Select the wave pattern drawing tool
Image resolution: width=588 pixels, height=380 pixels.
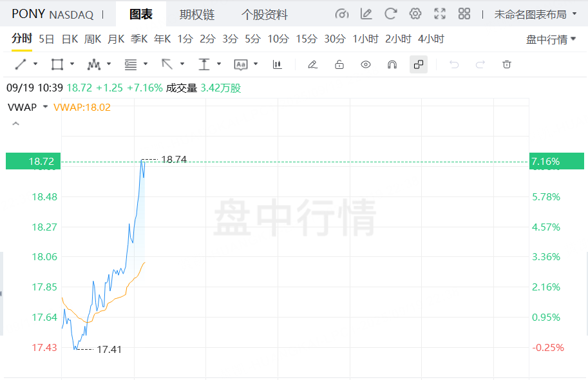(94, 64)
